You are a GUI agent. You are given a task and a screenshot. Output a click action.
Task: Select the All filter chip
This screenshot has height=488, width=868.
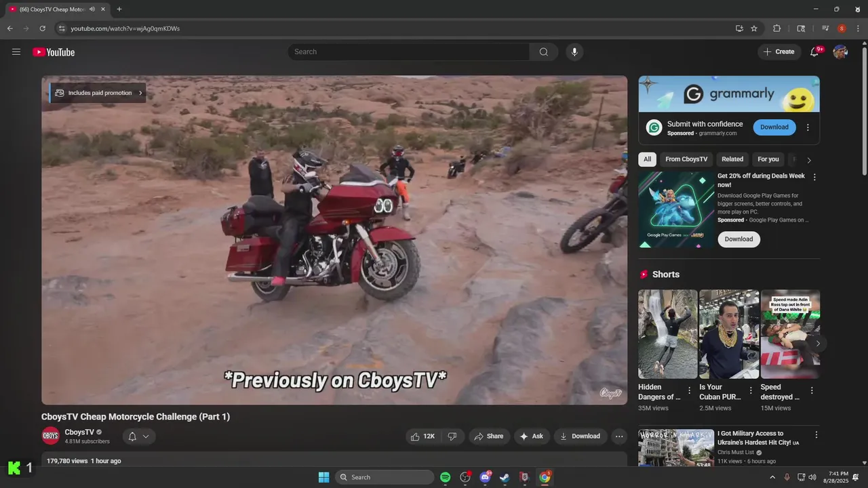click(x=647, y=159)
